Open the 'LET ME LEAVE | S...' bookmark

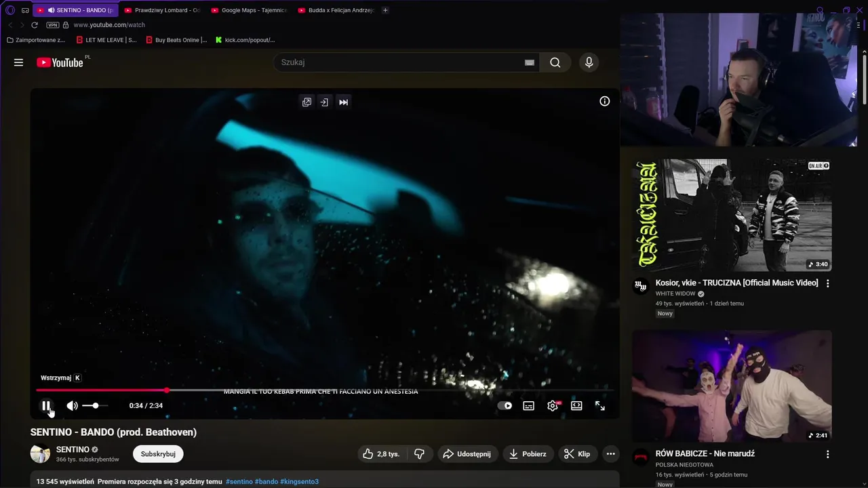pos(106,40)
